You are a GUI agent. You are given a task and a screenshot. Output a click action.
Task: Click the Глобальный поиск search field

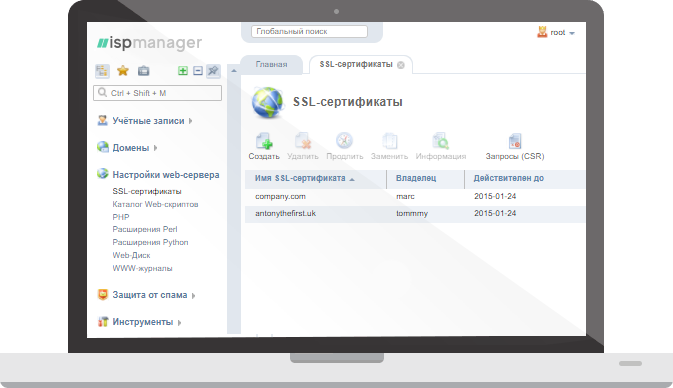pos(309,31)
